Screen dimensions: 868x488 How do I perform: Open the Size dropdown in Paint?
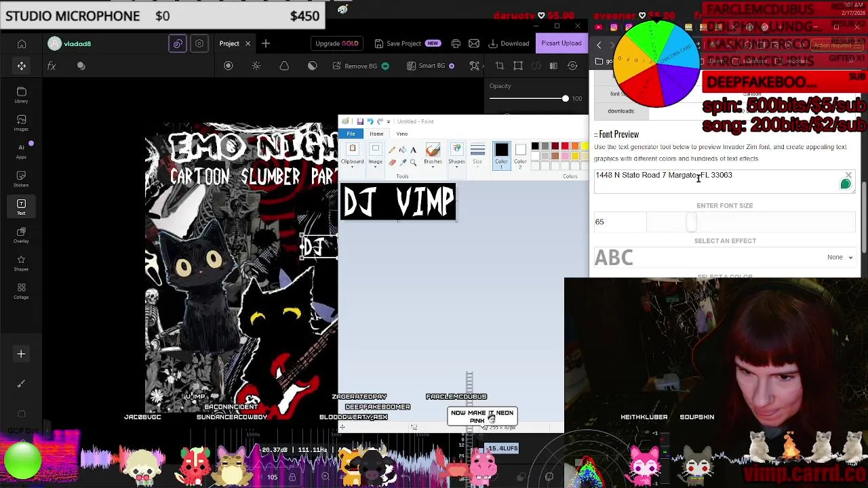(x=477, y=155)
